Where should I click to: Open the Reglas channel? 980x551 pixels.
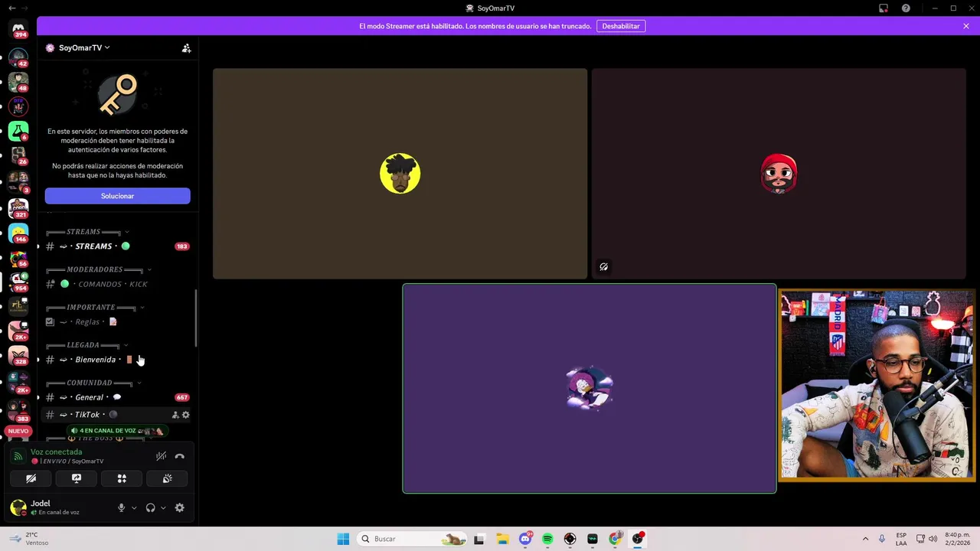(117, 321)
